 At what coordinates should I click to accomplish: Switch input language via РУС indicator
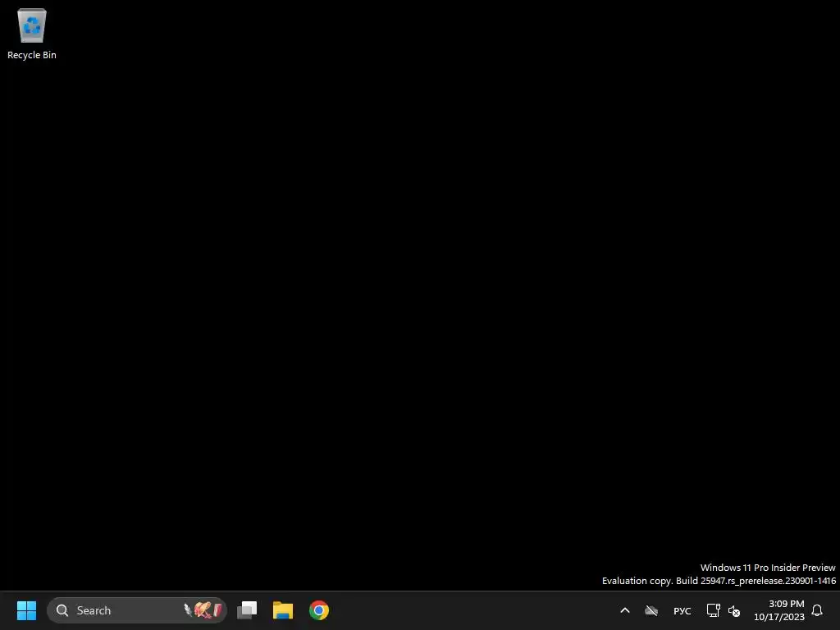click(x=682, y=610)
